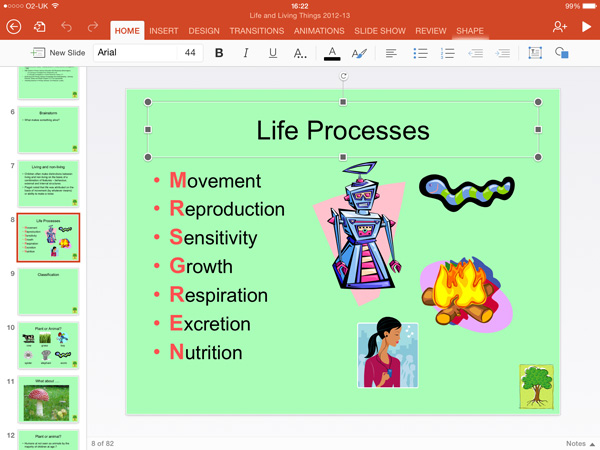Add a New Slide

pyautogui.click(x=58, y=53)
